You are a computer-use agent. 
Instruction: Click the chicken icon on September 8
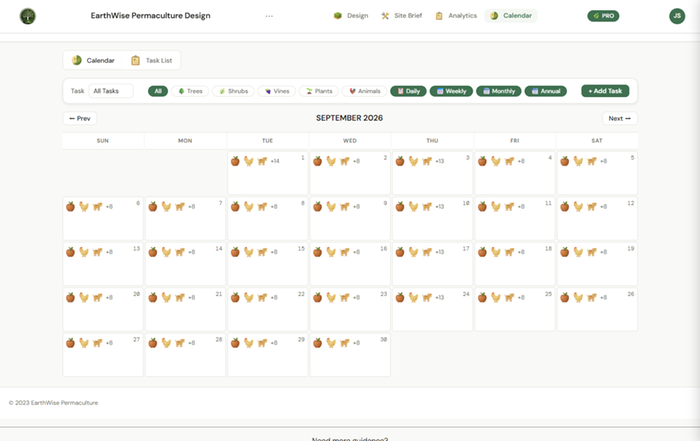[x=249, y=207]
